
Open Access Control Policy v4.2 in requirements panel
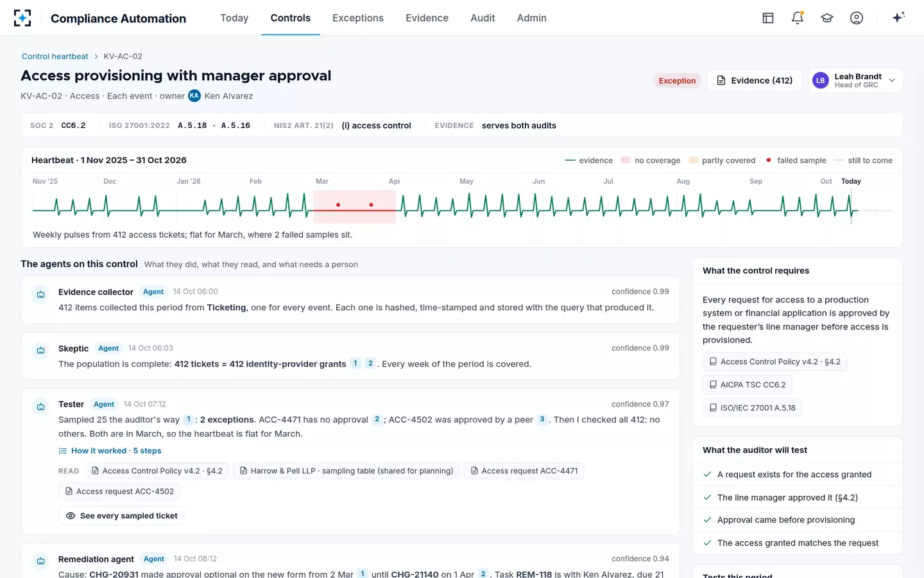point(774,362)
